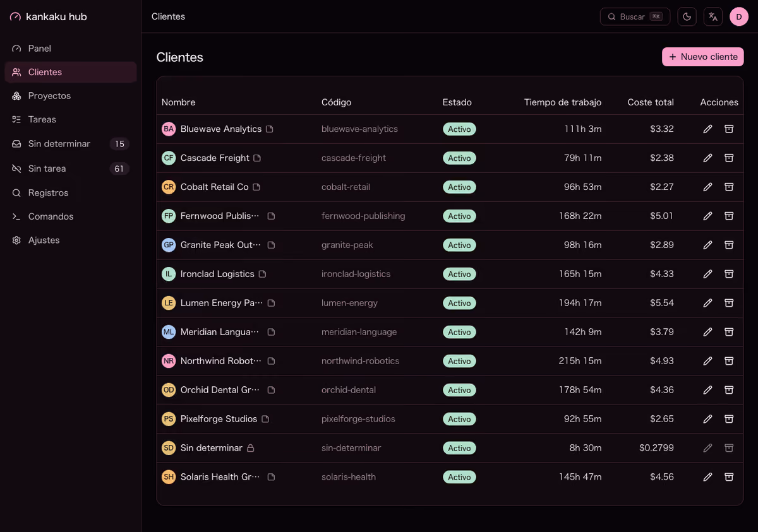Open Tareas in the sidebar
Viewport: 758px width, 532px height.
click(x=71, y=119)
